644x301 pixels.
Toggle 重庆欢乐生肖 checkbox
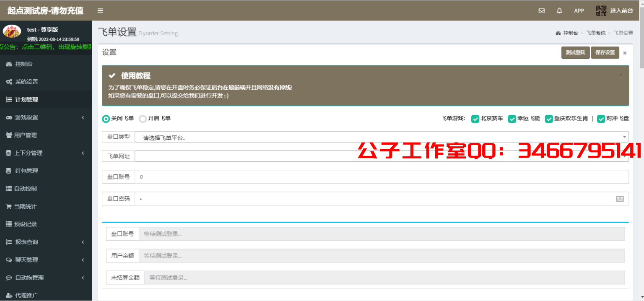pos(549,119)
